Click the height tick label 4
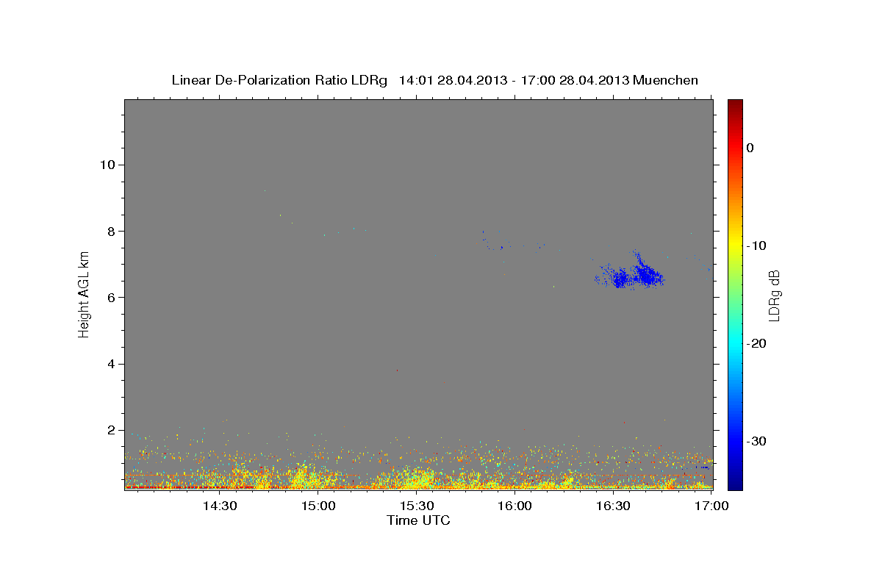This screenshot has width=882, height=588. tap(110, 364)
